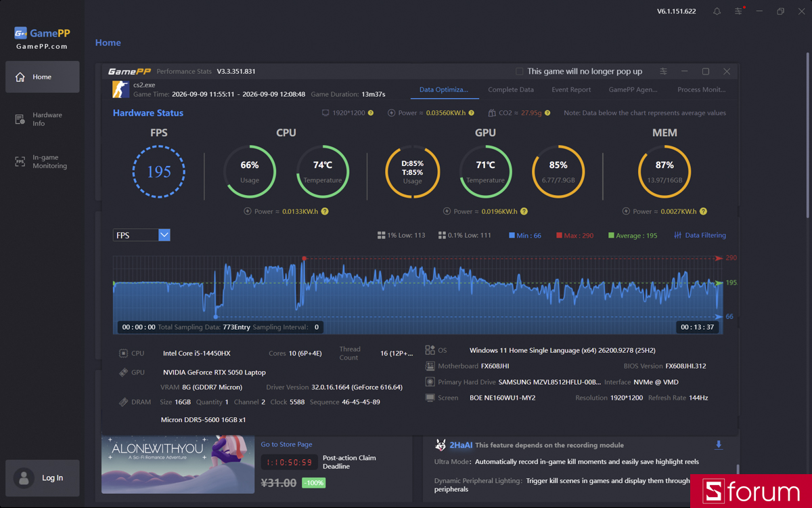Click the Motherboard icon in specs

[430, 366]
